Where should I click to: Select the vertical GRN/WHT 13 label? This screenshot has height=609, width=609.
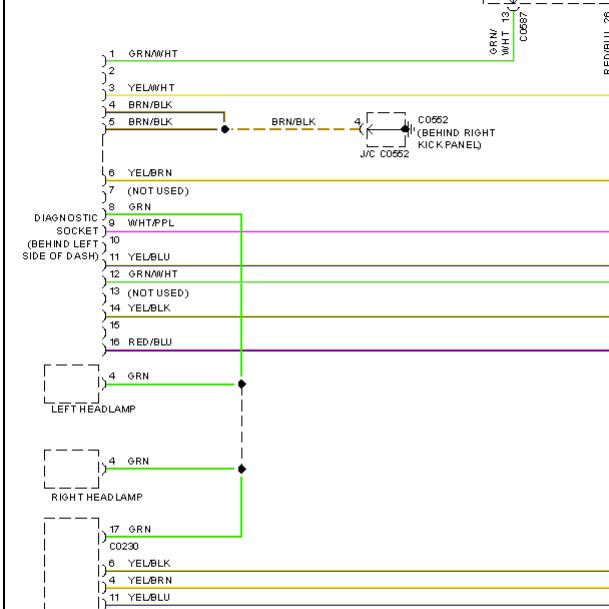pyautogui.click(x=499, y=33)
